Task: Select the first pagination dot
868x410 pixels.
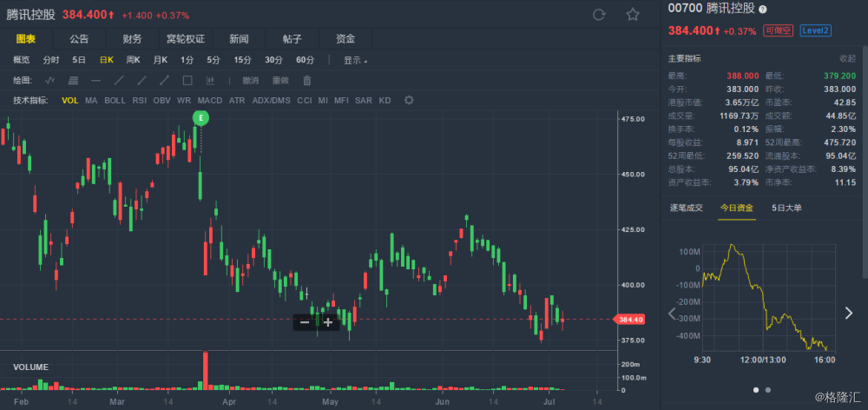Action: tap(756, 390)
